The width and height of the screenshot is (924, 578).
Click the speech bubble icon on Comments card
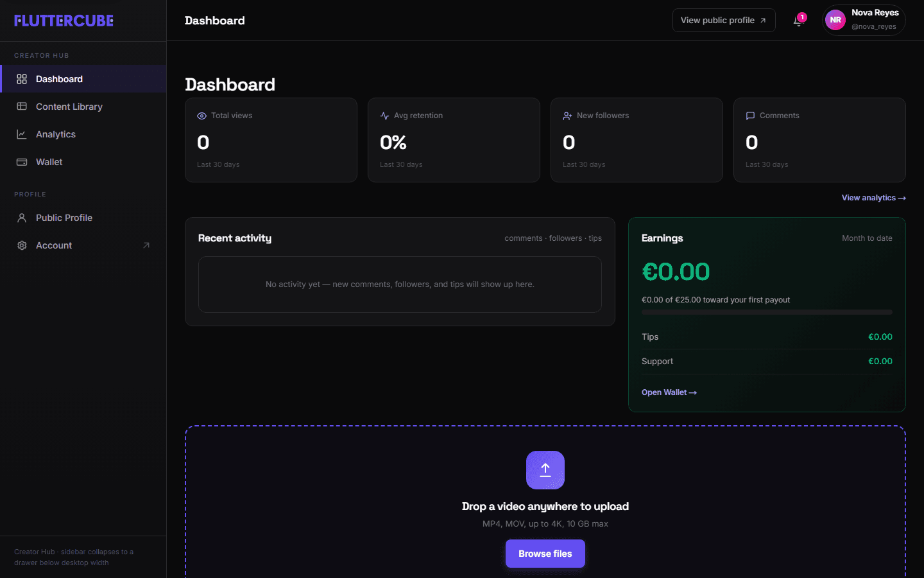point(750,116)
